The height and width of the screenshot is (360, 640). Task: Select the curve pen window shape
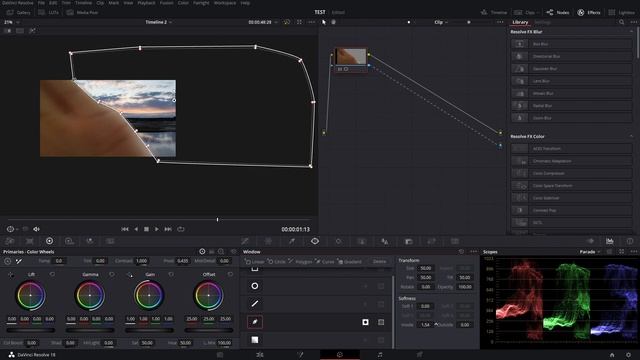(x=255, y=322)
